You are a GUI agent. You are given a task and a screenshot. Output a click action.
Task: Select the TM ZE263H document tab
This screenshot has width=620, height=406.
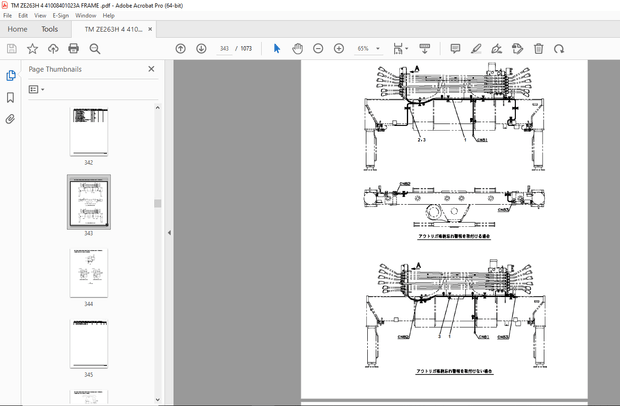click(x=113, y=29)
